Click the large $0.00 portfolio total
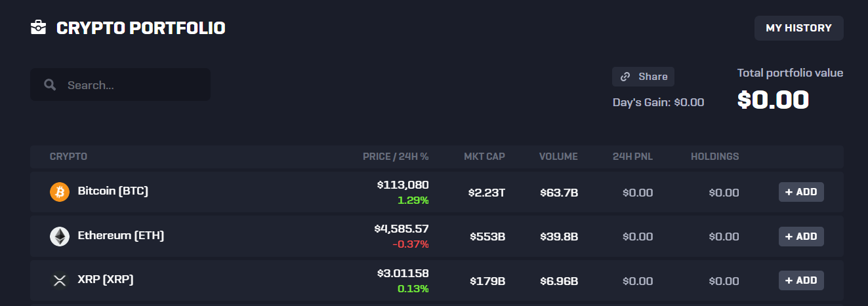 773,100
